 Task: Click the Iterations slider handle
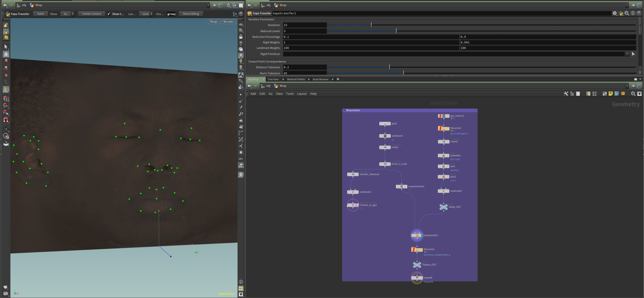coord(371,25)
